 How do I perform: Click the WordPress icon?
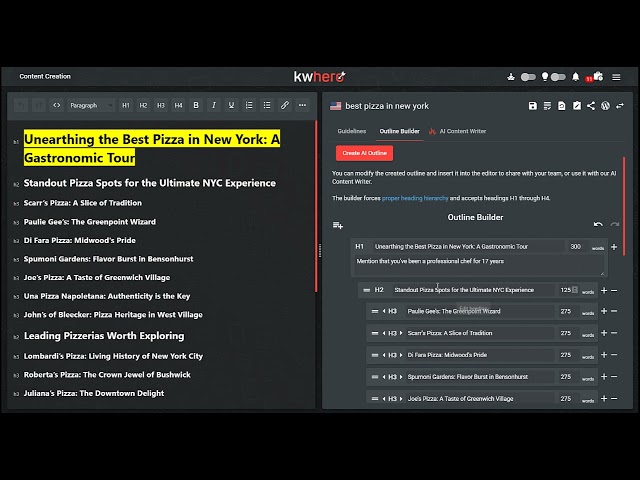605,106
